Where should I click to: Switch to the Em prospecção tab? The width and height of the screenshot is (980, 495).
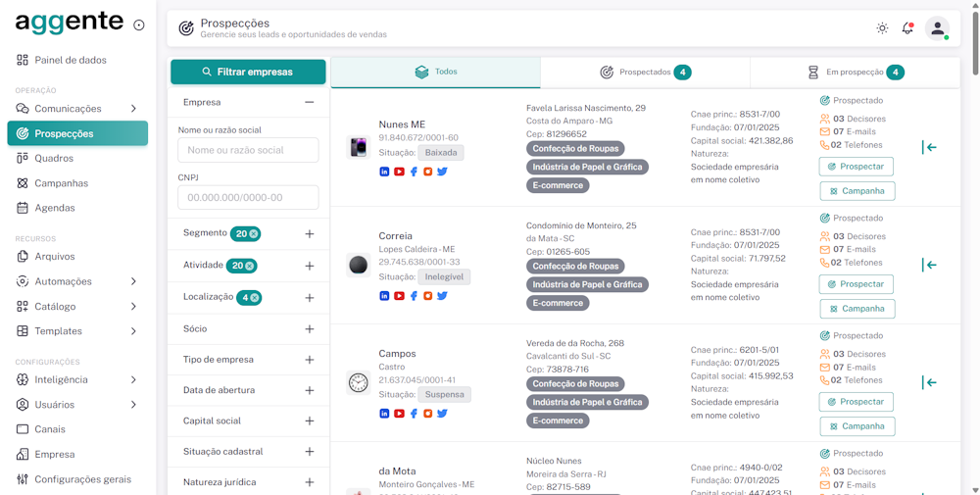[855, 73]
